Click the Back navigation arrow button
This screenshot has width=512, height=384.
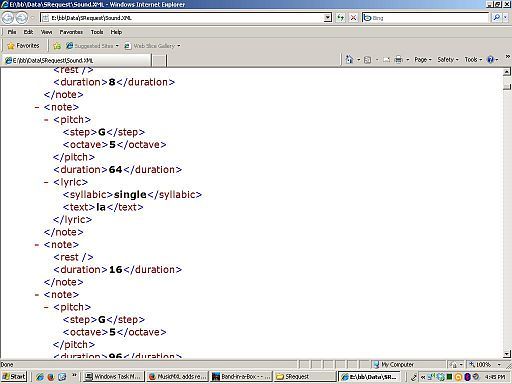coord(8,18)
